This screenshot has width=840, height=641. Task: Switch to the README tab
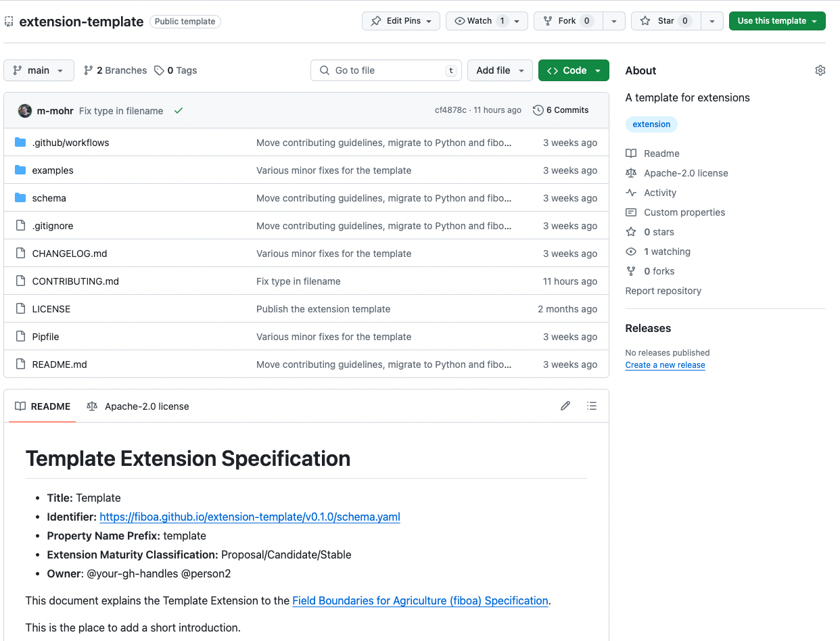point(42,406)
